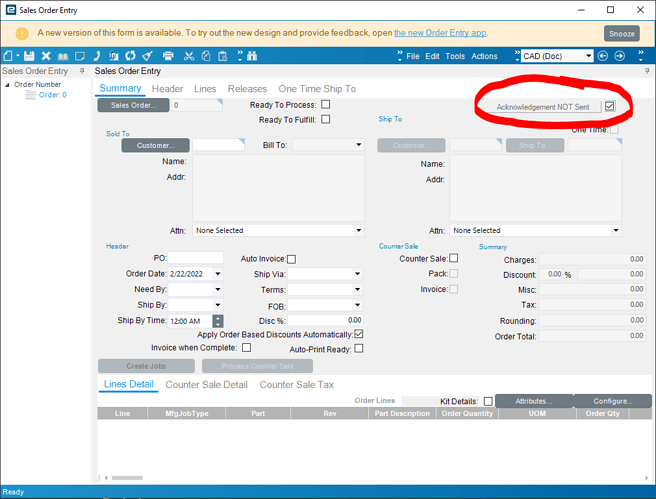Save the sales order with the floppy icon
Viewport: 656px width, 499px height.
click(x=29, y=56)
